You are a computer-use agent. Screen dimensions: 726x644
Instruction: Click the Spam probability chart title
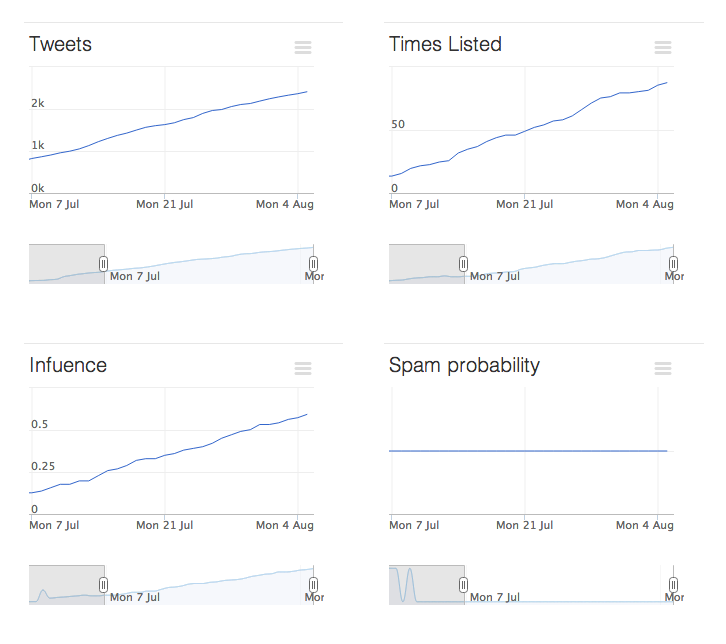464,365
